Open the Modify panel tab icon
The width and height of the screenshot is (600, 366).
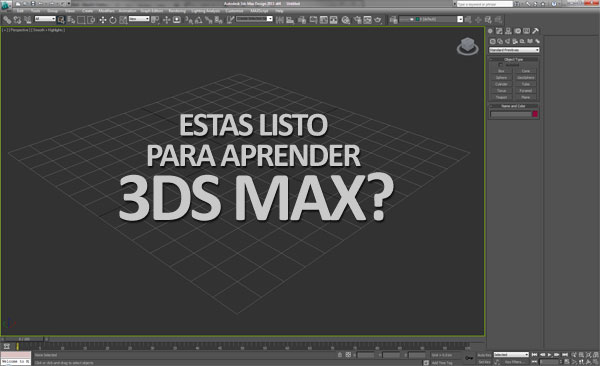[x=499, y=31]
